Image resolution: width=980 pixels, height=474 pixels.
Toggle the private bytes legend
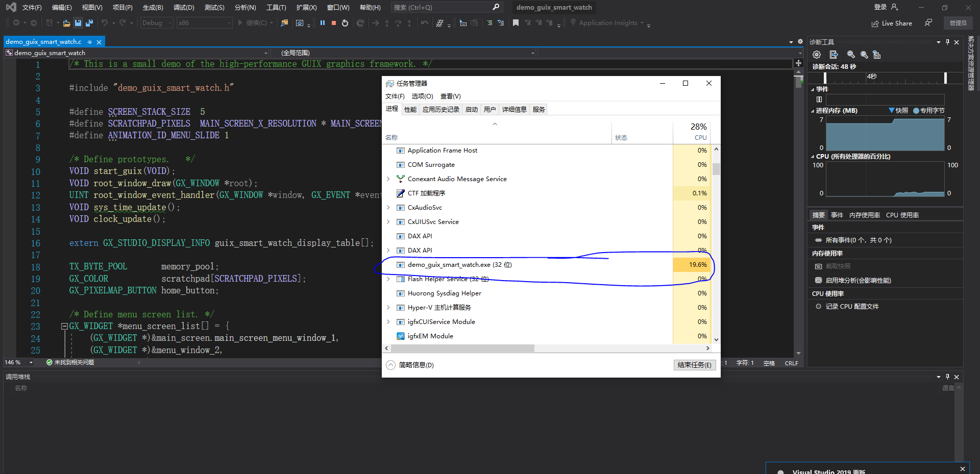coord(929,111)
